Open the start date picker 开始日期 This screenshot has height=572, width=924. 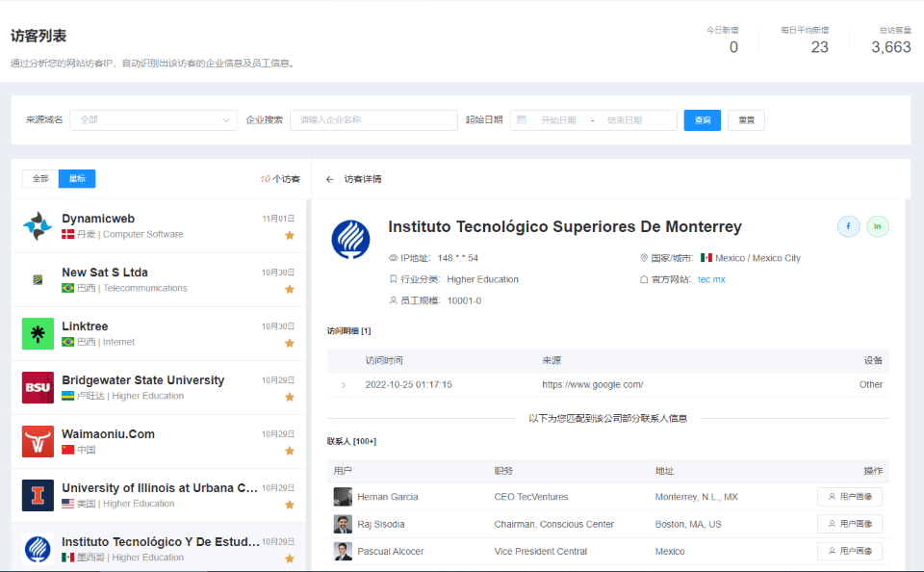pyautogui.click(x=558, y=120)
